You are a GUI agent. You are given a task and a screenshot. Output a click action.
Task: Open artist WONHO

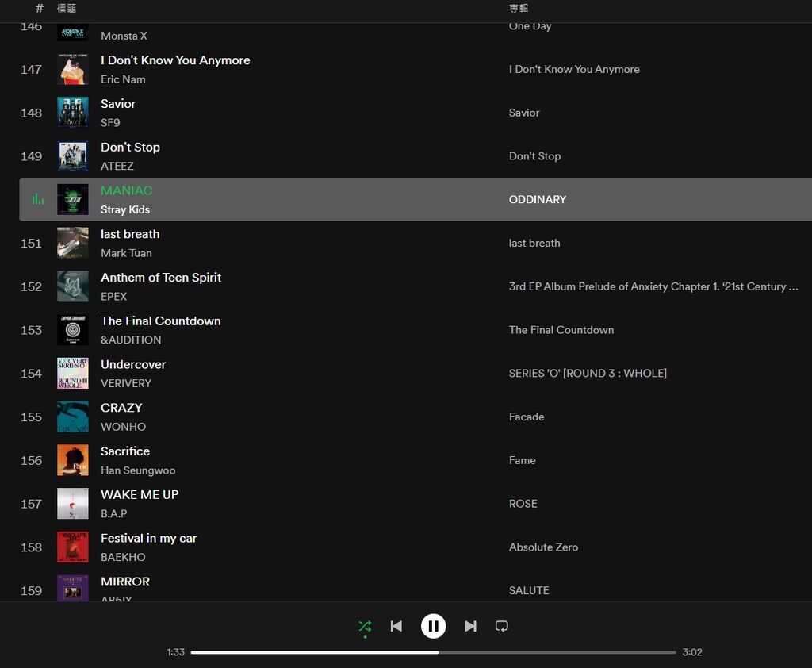(x=123, y=427)
